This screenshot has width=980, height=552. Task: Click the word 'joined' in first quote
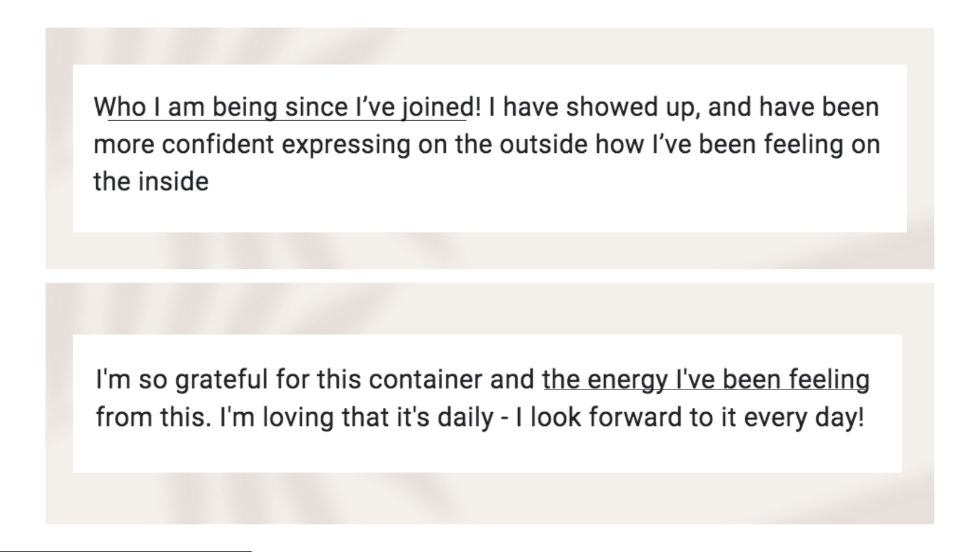[437, 108]
